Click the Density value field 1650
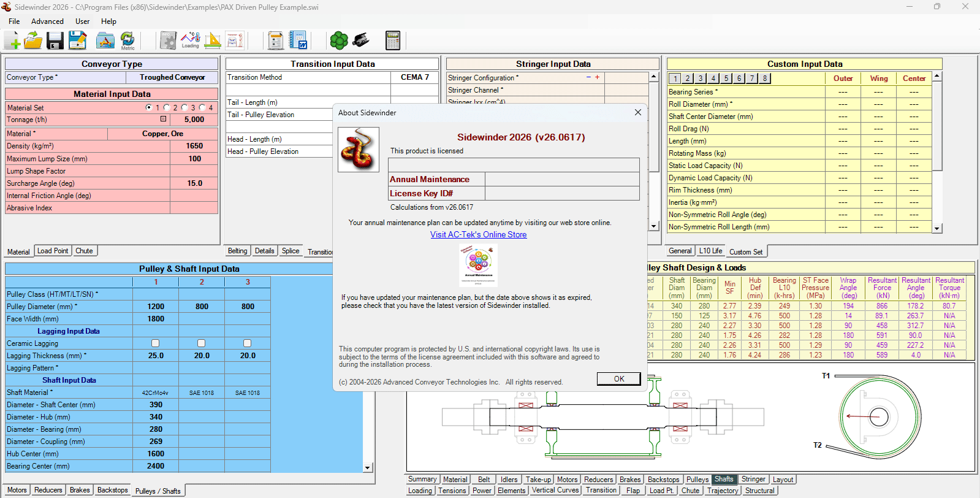Image resolution: width=980 pixels, height=498 pixels. coord(194,146)
